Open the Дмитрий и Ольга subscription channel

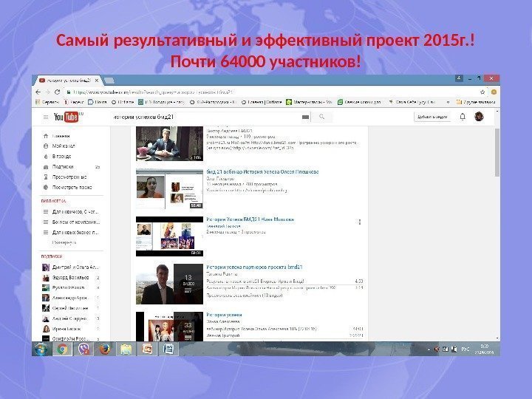click(71, 267)
